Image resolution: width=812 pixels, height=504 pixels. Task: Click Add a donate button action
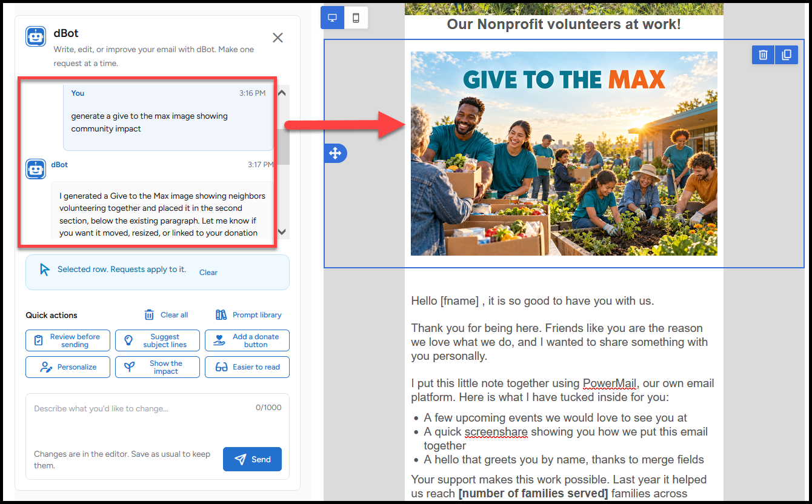coord(247,340)
